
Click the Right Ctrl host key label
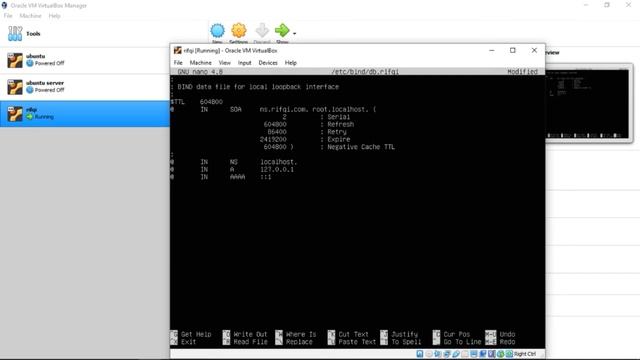click(525, 354)
